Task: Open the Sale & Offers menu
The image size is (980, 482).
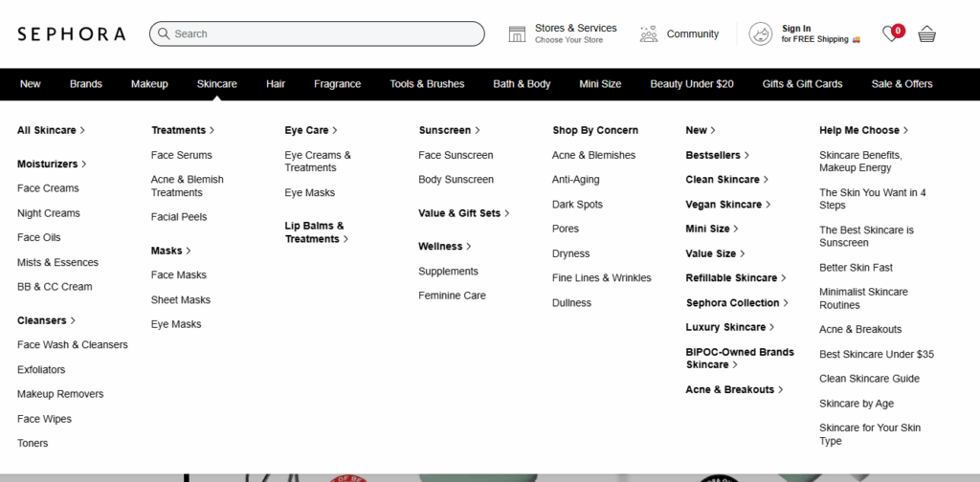Action: [902, 83]
